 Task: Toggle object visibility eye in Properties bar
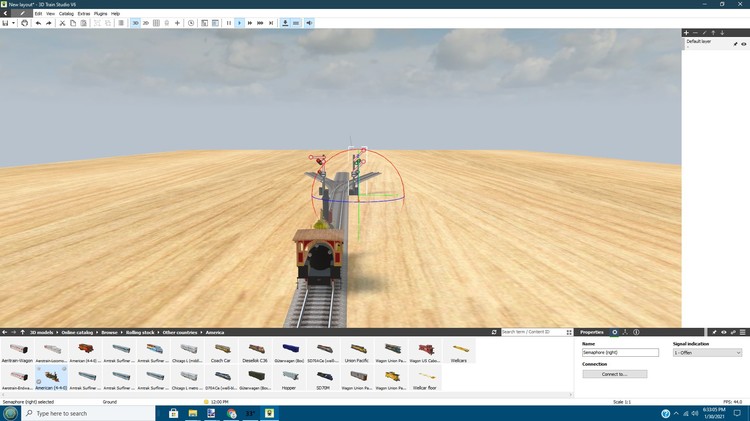(x=724, y=332)
